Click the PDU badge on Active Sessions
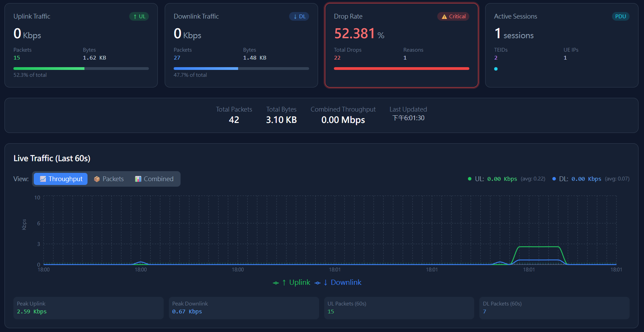This screenshot has width=644, height=332. [621, 16]
